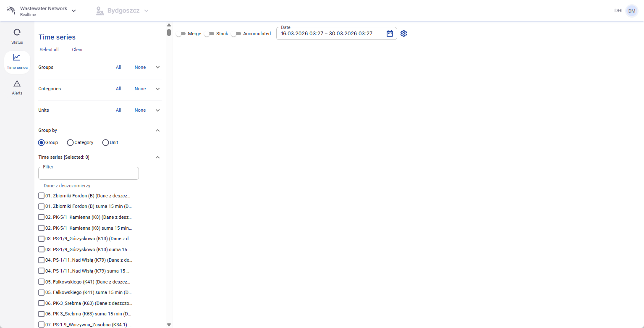Select Unit radio button
Screen dimensions: 644x328
[105, 142]
